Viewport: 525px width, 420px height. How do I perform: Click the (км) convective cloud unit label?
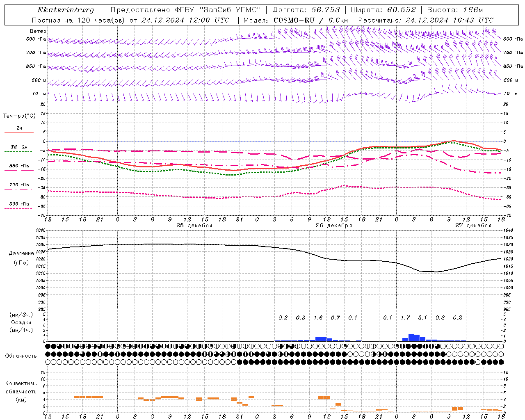(21, 399)
